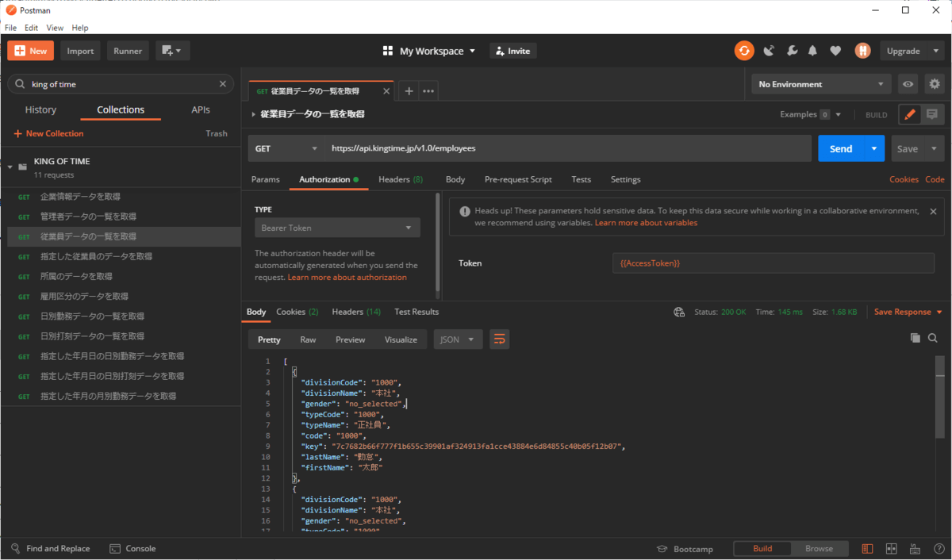Click the Token input field
This screenshot has width=952, height=560.
[x=773, y=263]
